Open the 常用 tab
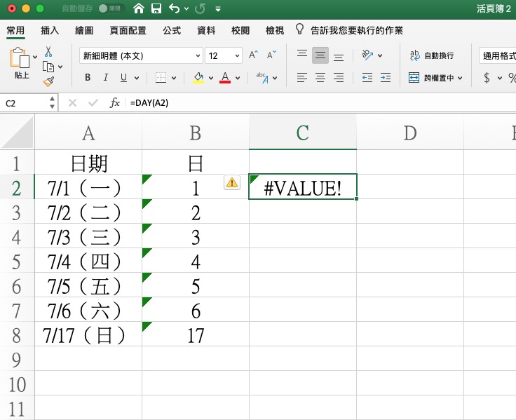The height and width of the screenshot is (420, 516). pyautogui.click(x=15, y=31)
